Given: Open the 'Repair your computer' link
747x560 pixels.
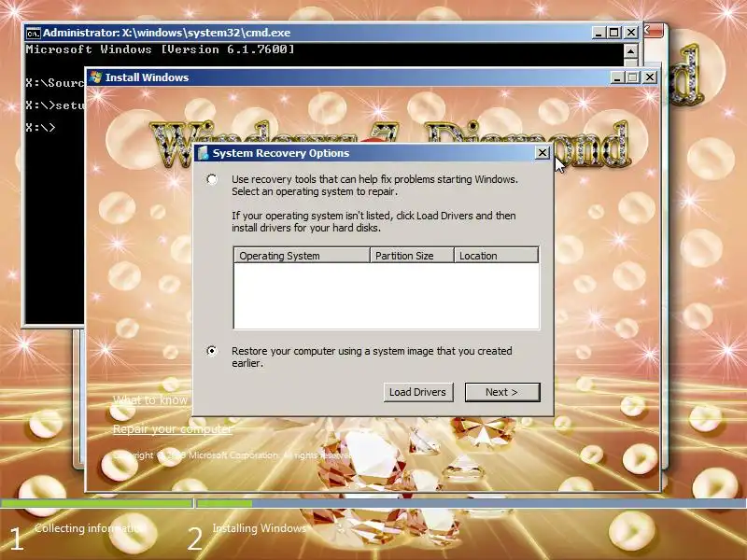Looking at the screenshot, I should tap(172, 429).
